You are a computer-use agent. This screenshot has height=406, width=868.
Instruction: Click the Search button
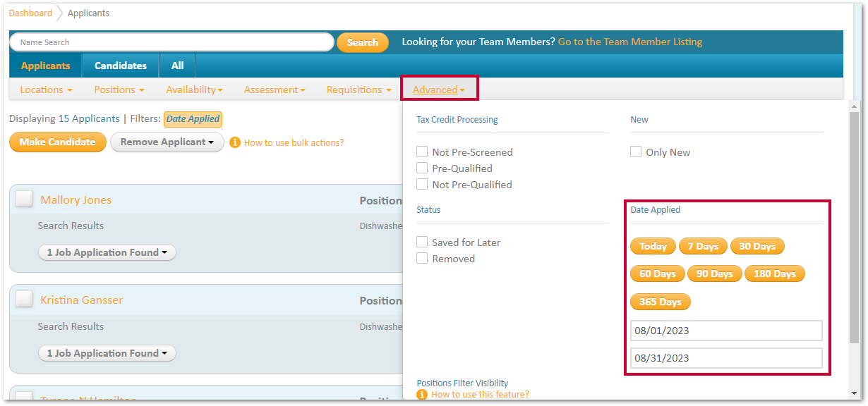coord(363,42)
